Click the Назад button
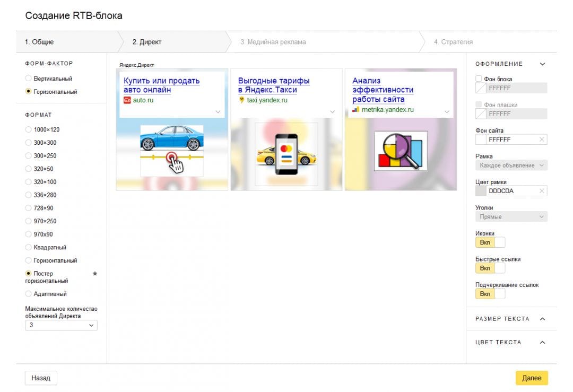The height and width of the screenshot is (392, 573). click(41, 378)
